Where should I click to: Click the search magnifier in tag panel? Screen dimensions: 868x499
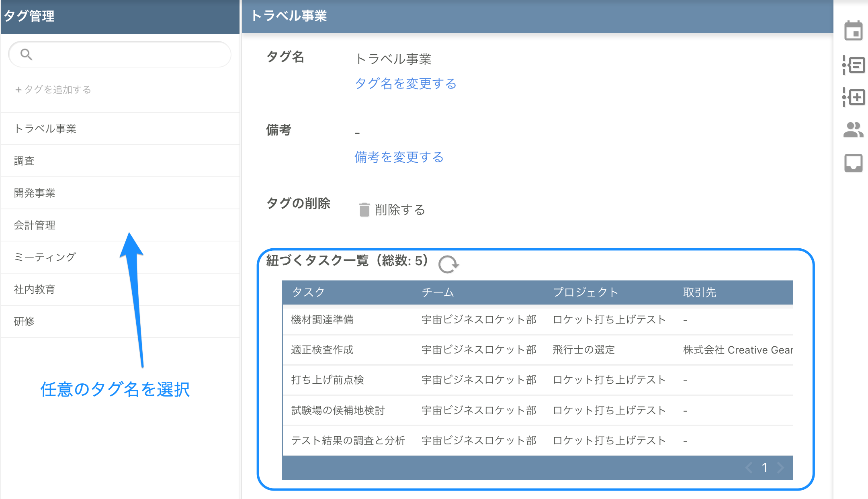[26, 54]
